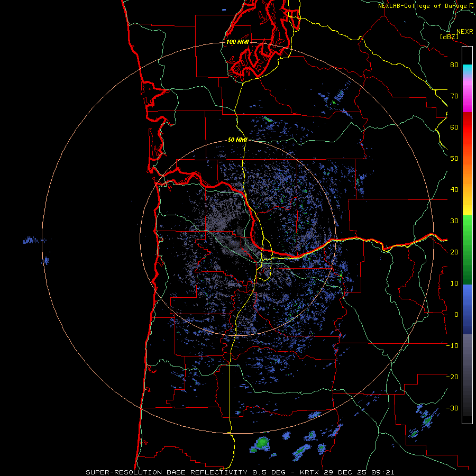476x476 pixels.
Task: Pick the bright green band on the color bar
Action: (x=467, y=224)
